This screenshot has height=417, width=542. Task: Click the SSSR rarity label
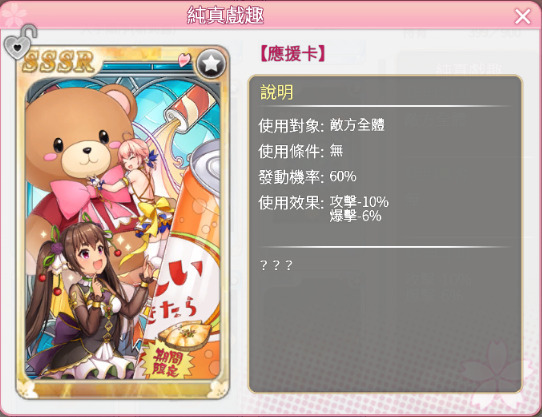[x=58, y=62]
